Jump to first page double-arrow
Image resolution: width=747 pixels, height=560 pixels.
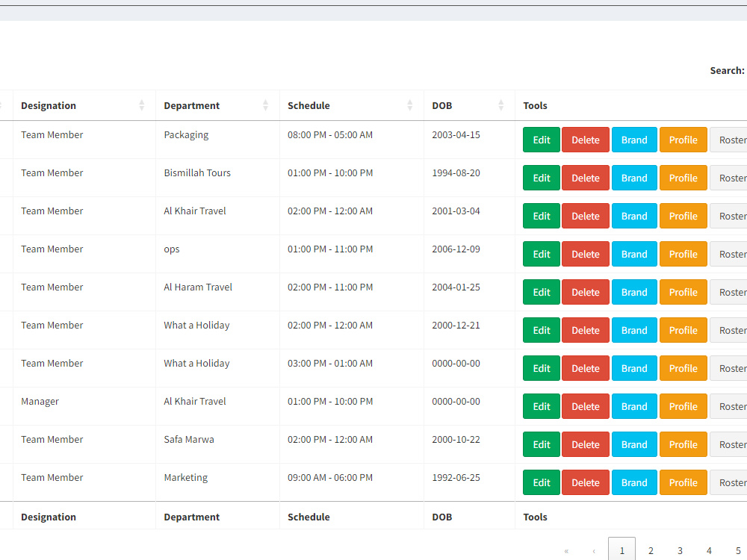(566, 550)
